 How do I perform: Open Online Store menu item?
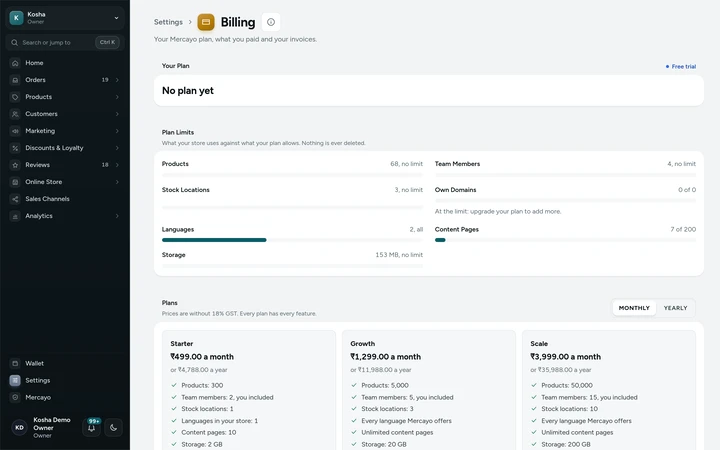tap(65, 182)
